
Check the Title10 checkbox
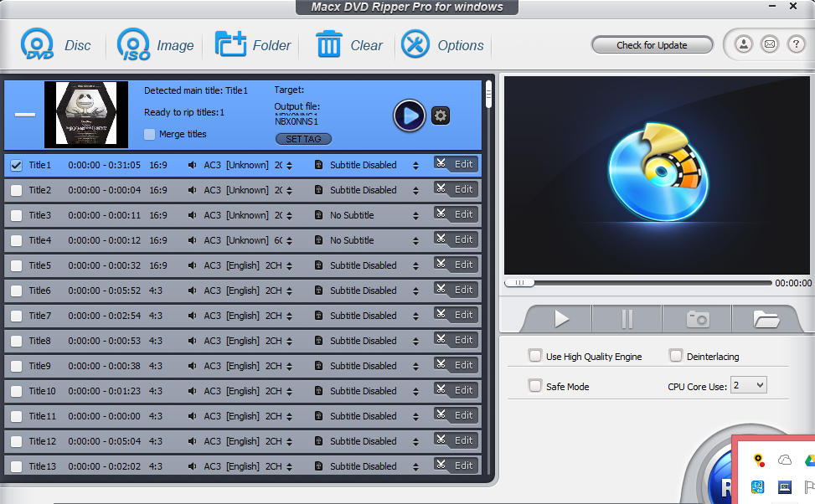tap(17, 391)
